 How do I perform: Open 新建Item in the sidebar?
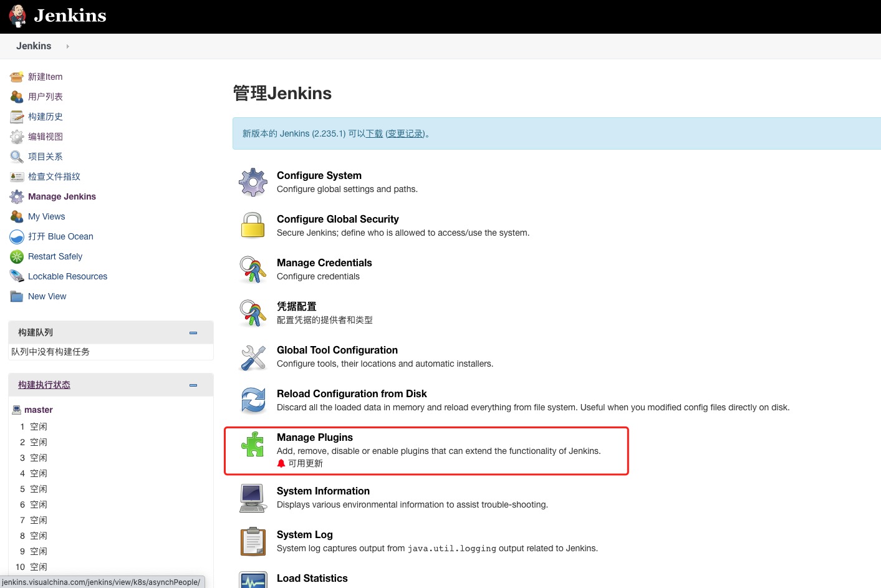(x=45, y=77)
